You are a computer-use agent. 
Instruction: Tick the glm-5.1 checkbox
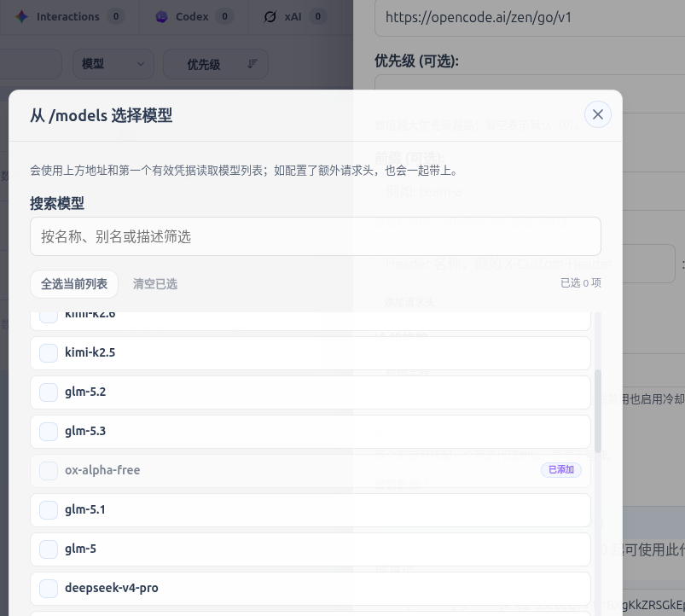[x=49, y=510]
